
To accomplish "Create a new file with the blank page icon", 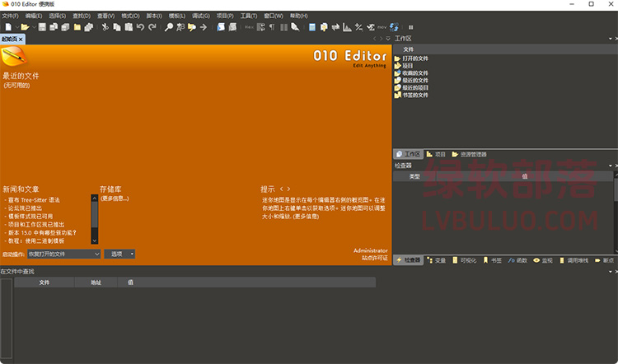I will [x=8, y=27].
